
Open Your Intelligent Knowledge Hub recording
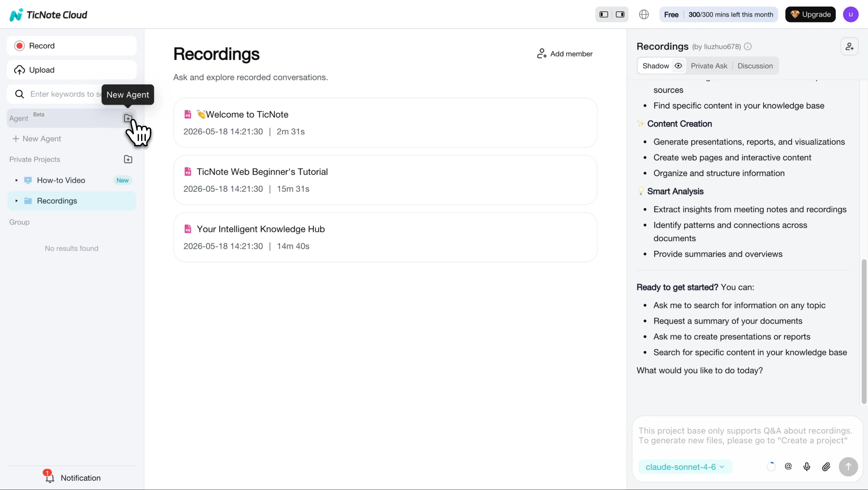tap(385, 237)
